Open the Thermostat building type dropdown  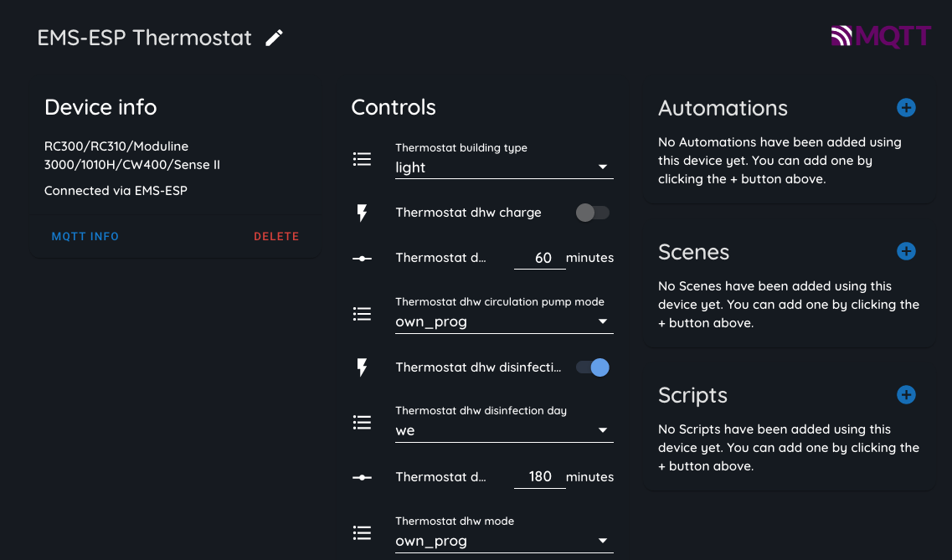(x=504, y=167)
